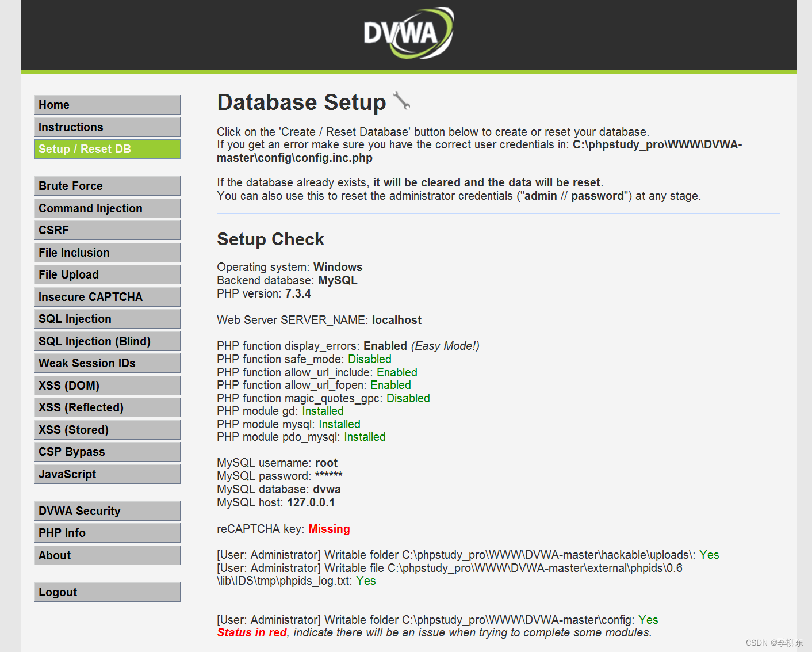This screenshot has width=812, height=652.
Task: Click the Setup Check heading
Action: pyautogui.click(x=270, y=239)
